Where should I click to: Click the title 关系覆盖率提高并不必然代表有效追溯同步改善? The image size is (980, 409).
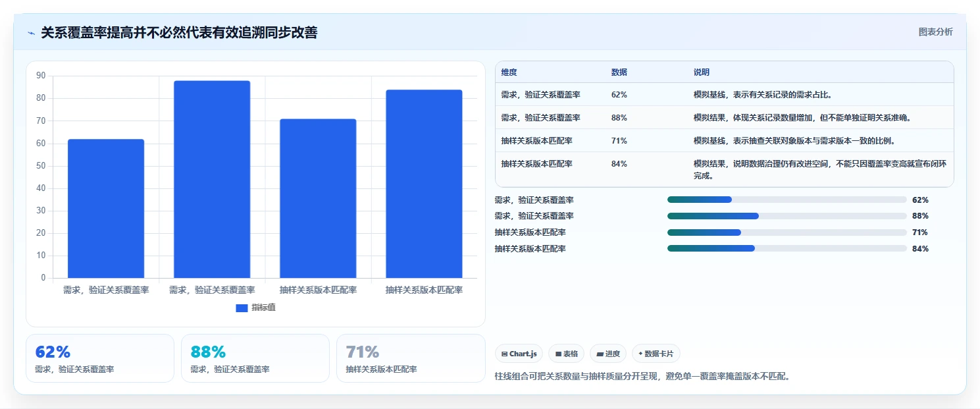coord(179,32)
